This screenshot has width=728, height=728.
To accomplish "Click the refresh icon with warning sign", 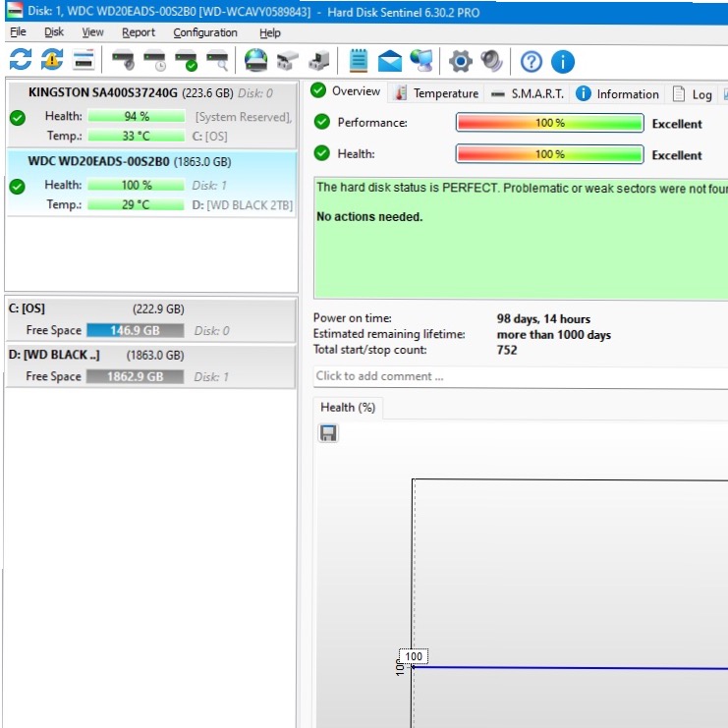I will pos(51,61).
